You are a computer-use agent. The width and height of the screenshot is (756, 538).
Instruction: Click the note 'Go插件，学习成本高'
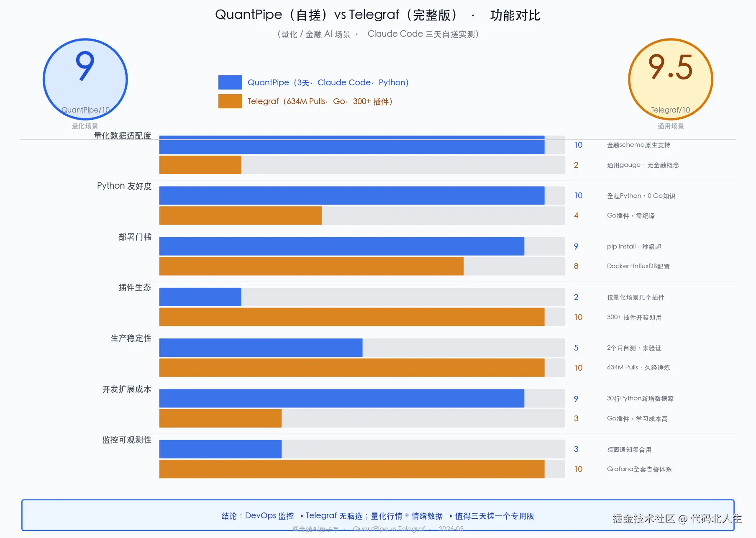tap(637, 418)
